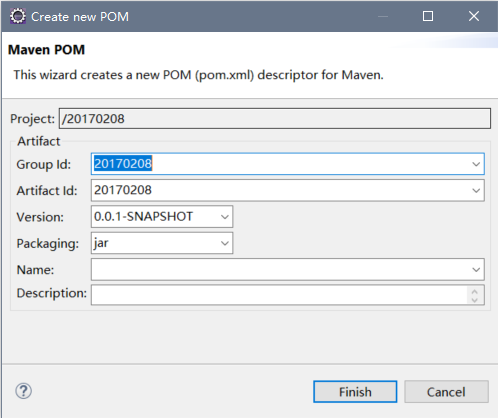Click the Project path field
The width and height of the screenshot is (498, 418).
(x=275, y=118)
